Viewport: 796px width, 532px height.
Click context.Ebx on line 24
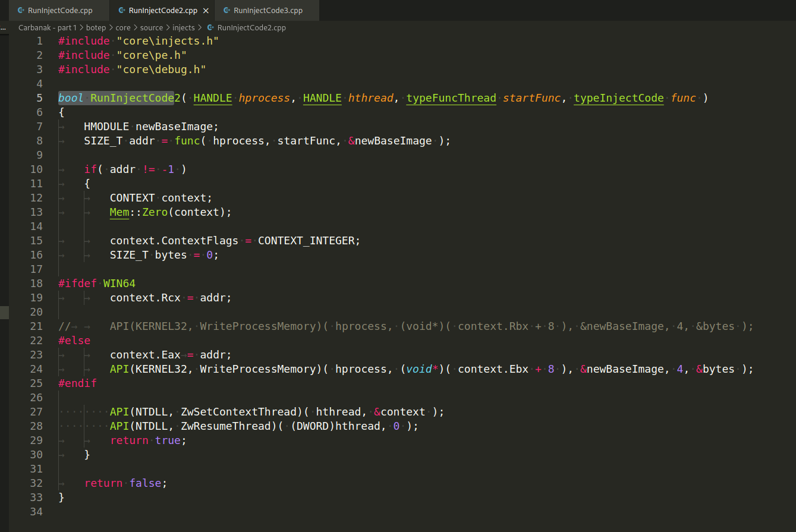pyautogui.click(x=493, y=369)
